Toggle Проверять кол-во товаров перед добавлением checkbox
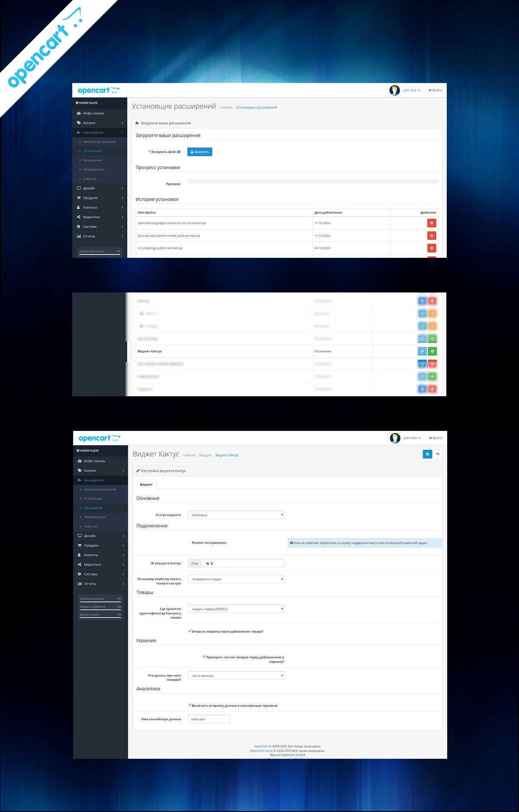 click(204, 657)
